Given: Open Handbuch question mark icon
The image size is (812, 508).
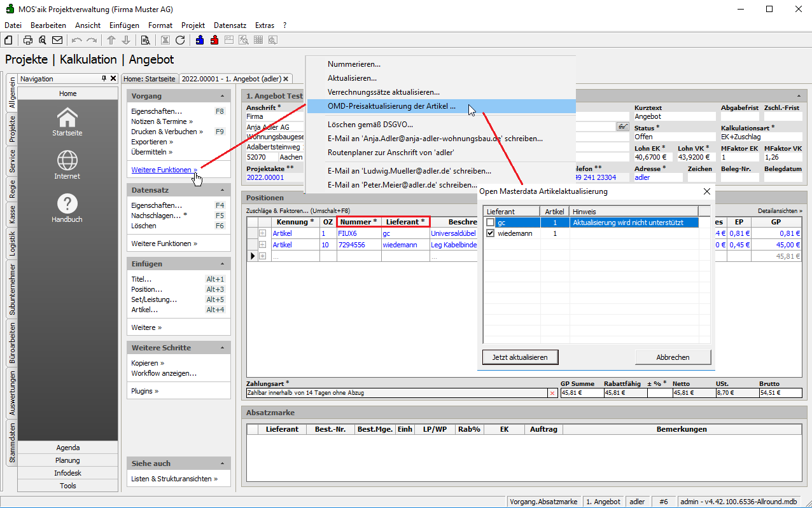Looking at the screenshot, I should pyautogui.click(x=67, y=203).
